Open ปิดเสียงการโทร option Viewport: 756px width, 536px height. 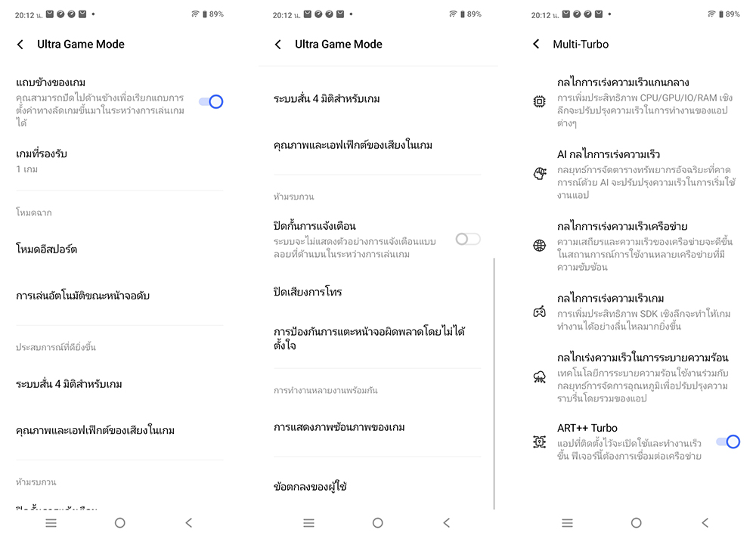pyautogui.click(x=377, y=292)
